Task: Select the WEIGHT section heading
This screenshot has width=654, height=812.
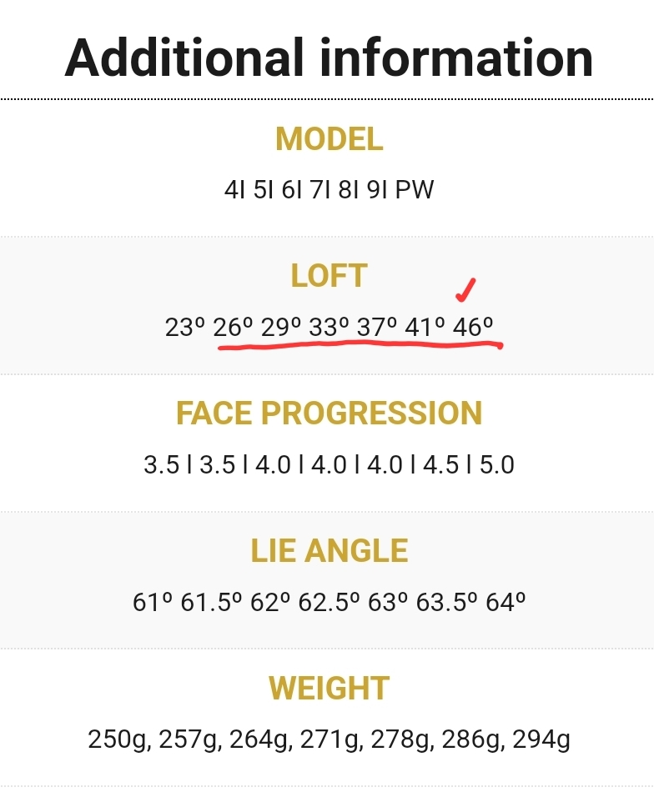Action: coord(329,689)
